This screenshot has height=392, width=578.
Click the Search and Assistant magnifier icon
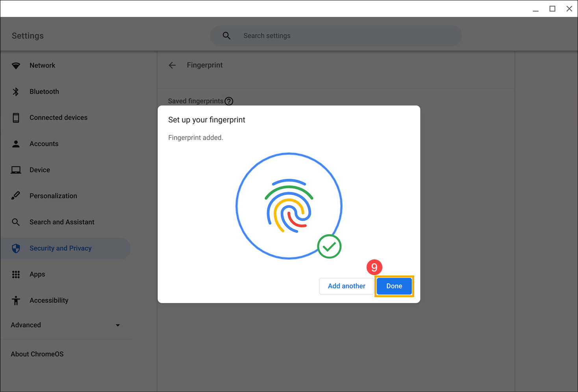[x=16, y=222]
